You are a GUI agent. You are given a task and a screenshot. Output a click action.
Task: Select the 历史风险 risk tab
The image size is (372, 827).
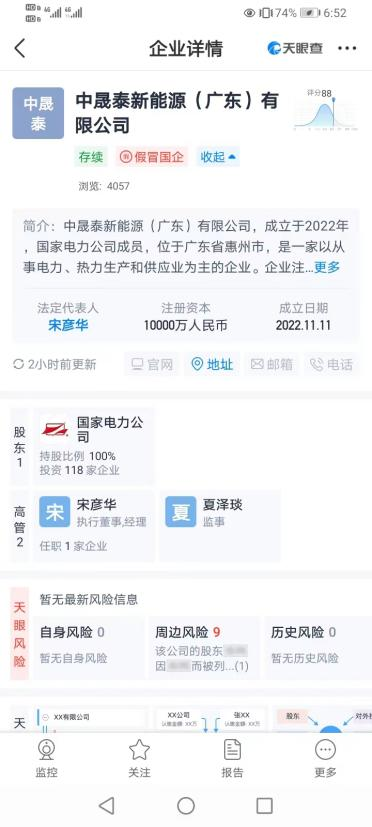coord(318,647)
